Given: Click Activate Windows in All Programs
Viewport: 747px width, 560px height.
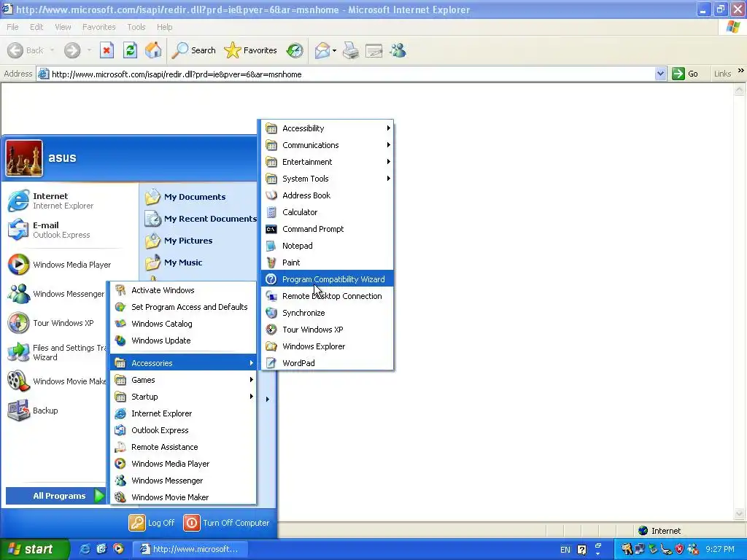Looking at the screenshot, I should (x=183, y=290).
